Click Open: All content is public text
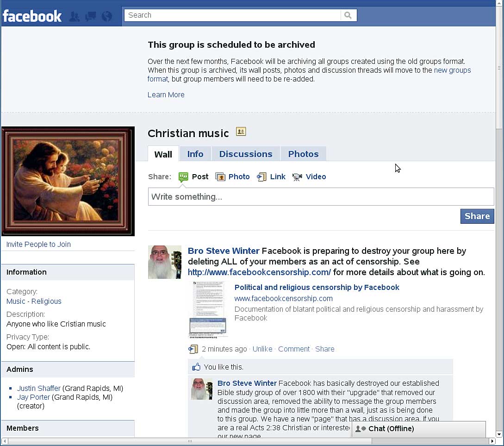This screenshot has height=446, width=504. pos(48,346)
